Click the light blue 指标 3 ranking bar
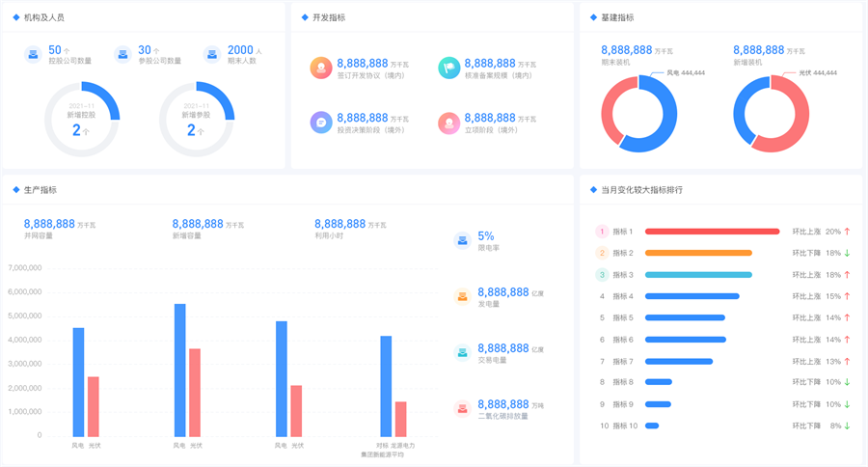 (x=698, y=275)
